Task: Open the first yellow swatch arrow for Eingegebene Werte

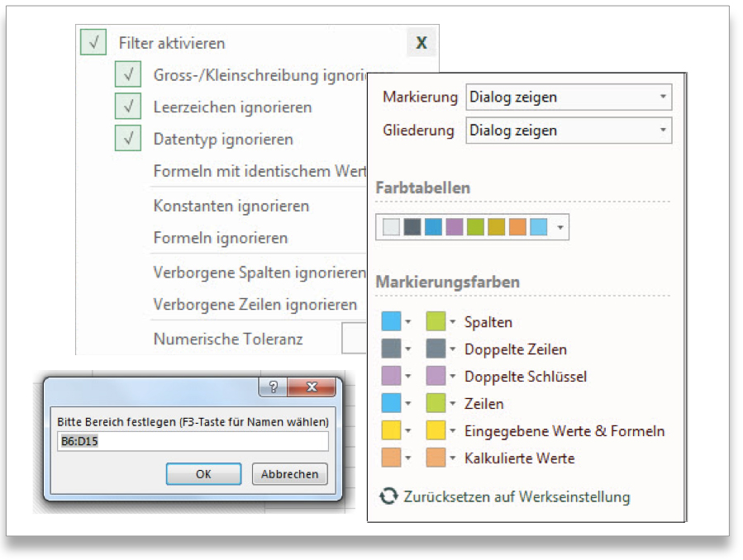Action: tap(408, 430)
